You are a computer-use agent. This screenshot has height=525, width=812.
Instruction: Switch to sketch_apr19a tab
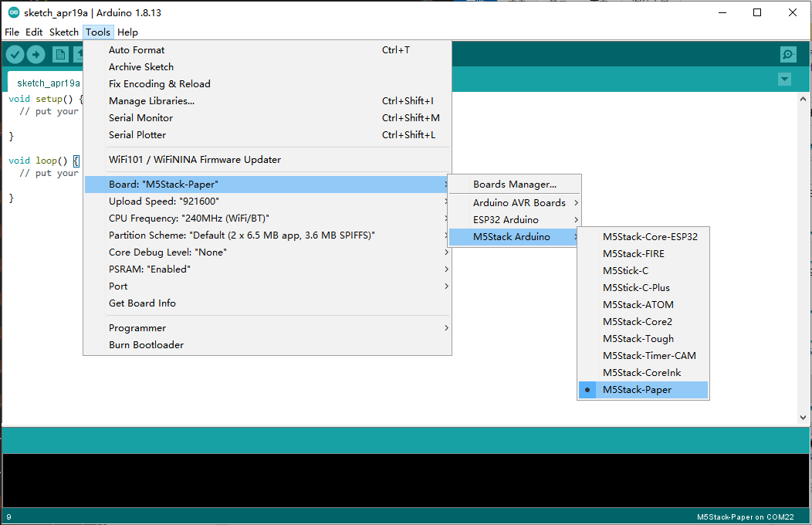[46, 83]
